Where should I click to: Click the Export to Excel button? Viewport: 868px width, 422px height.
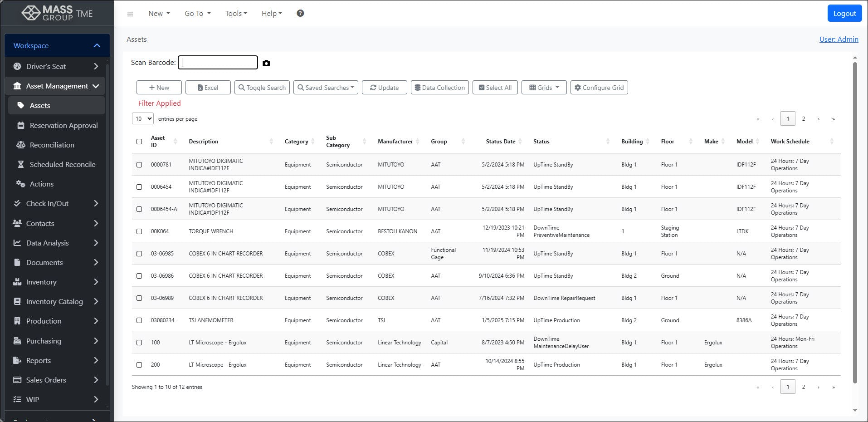[x=208, y=87]
